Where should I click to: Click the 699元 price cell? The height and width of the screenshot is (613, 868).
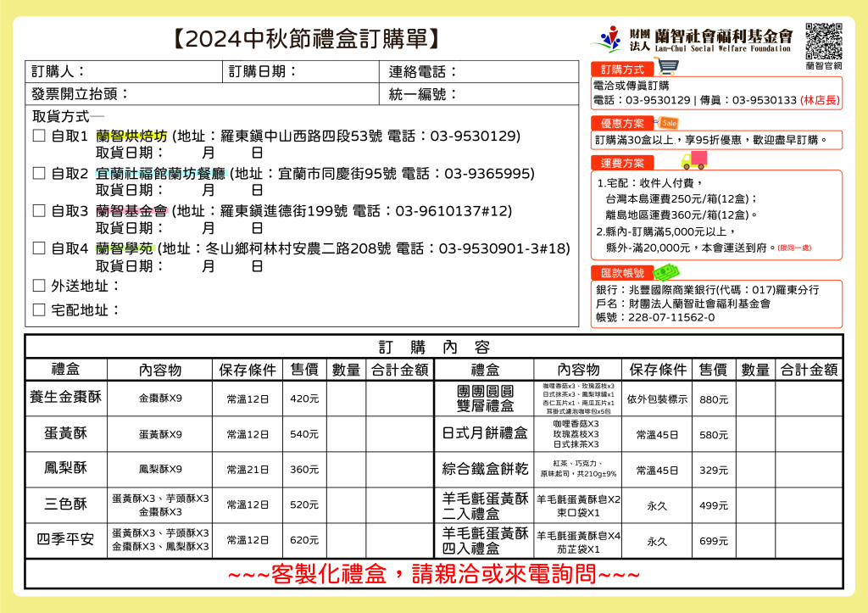[714, 541]
